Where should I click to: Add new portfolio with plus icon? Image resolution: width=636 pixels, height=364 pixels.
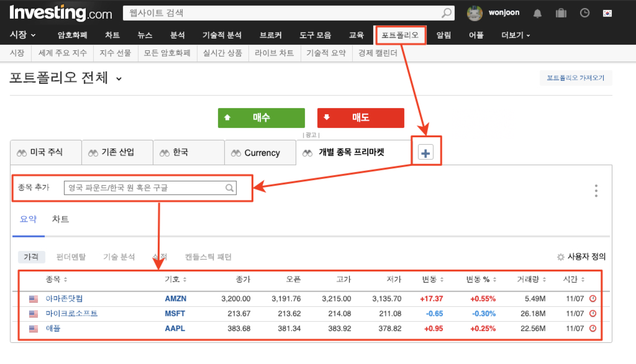click(x=425, y=153)
